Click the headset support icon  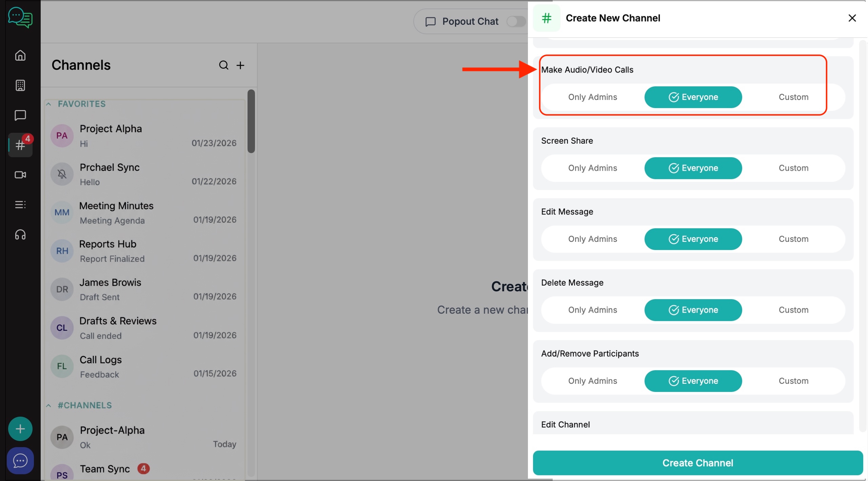(x=20, y=235)
